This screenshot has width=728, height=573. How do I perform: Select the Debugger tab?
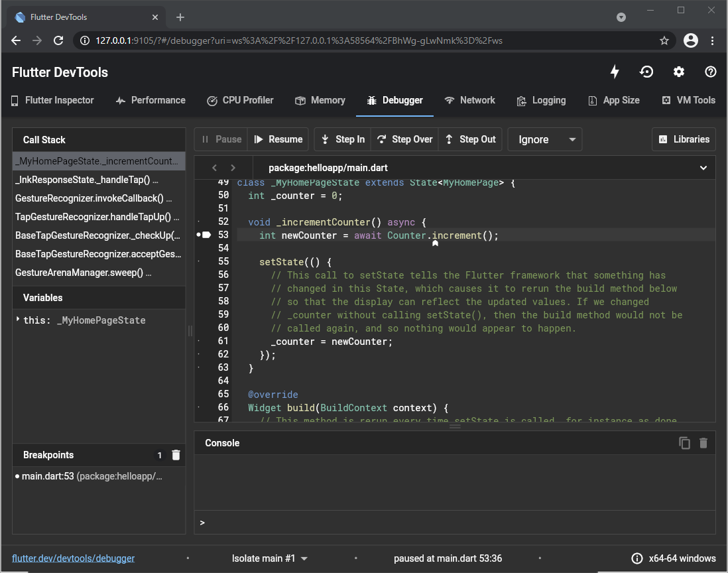(394, 100)
